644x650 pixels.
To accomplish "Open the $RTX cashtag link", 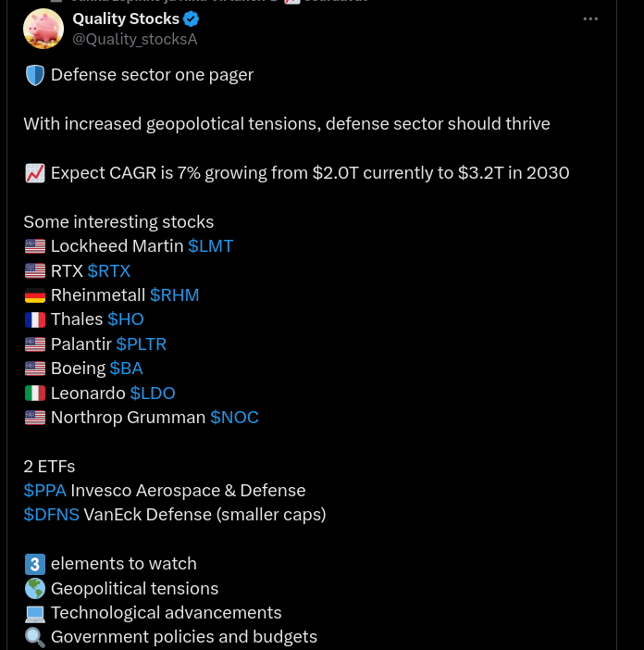I will pyautogui.click(x=109, y=270).
